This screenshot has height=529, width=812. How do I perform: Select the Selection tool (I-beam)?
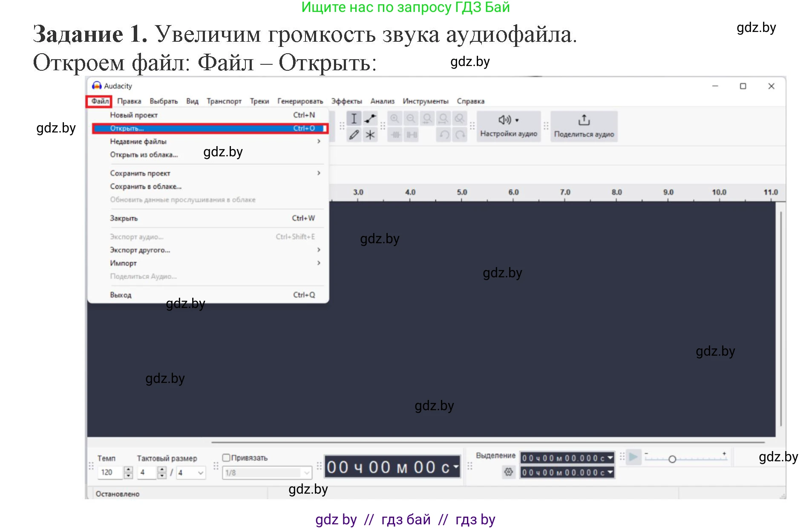(354, 118)
